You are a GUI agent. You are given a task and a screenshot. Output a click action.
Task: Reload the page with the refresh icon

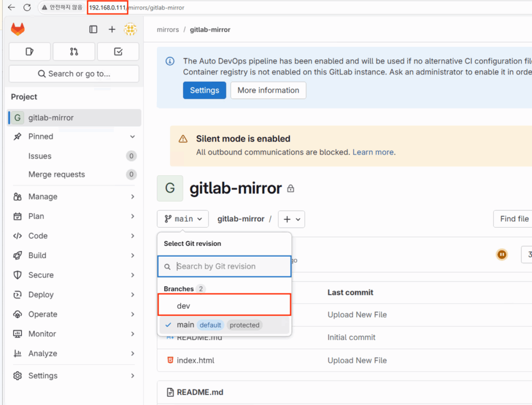[27, 7]
